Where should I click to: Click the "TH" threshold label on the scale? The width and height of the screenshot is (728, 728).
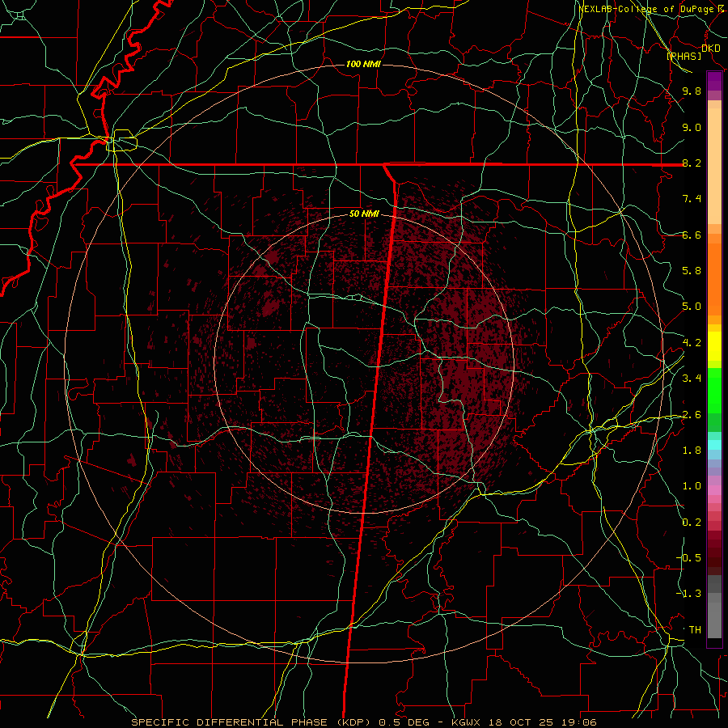pos(695,629)
